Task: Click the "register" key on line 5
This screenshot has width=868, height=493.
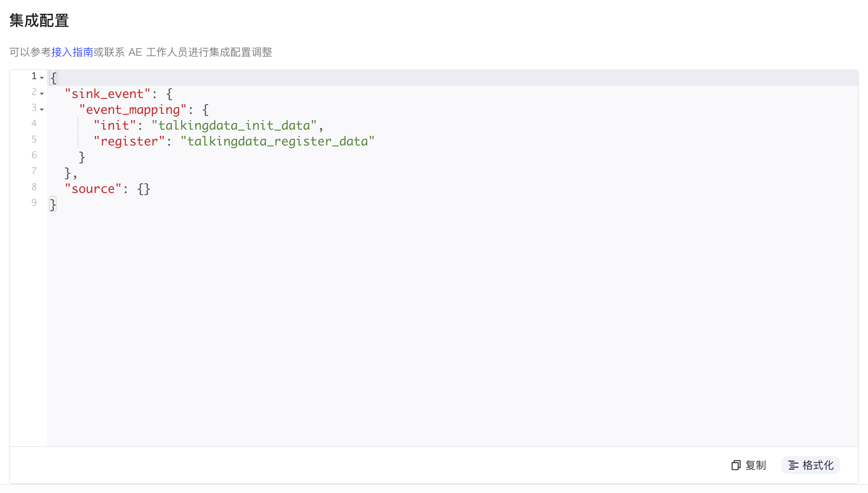Action: tap(129, 141)
